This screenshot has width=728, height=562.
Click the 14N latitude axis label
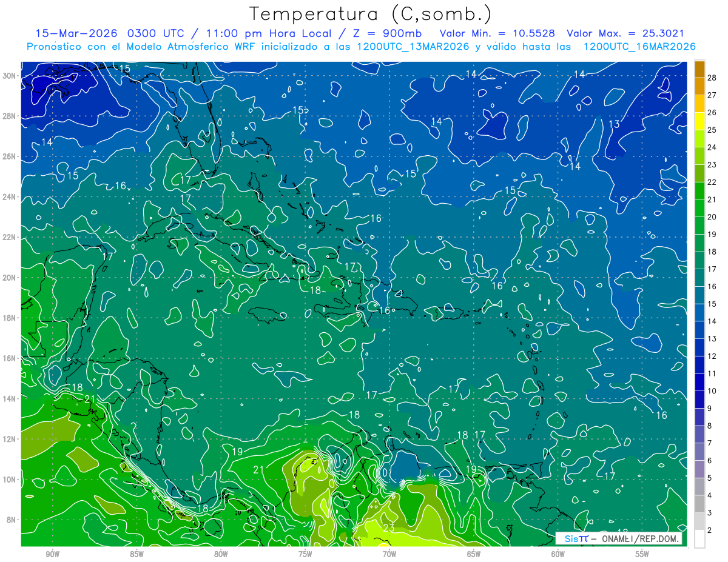coord(10,398)
